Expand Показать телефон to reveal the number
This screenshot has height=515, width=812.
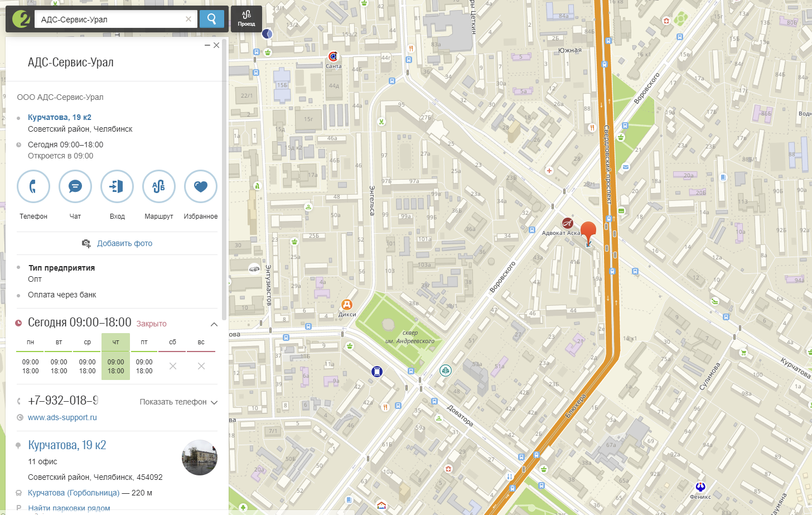[178, 402]
